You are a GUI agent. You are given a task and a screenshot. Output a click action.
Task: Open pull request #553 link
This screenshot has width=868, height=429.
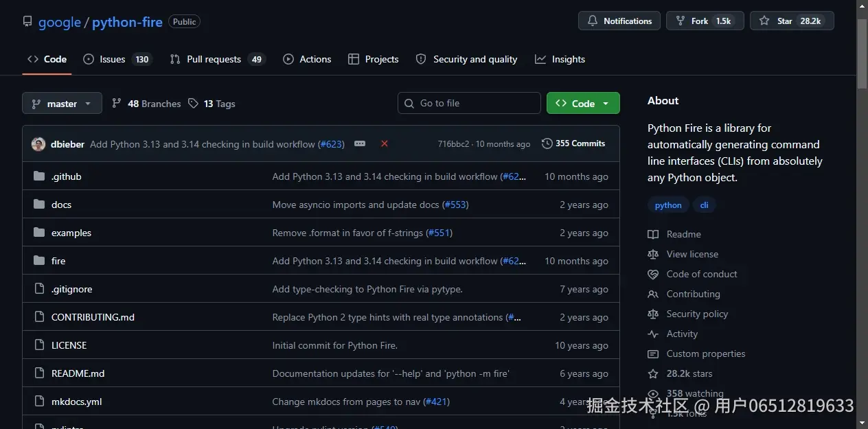(x=455, y=205)
